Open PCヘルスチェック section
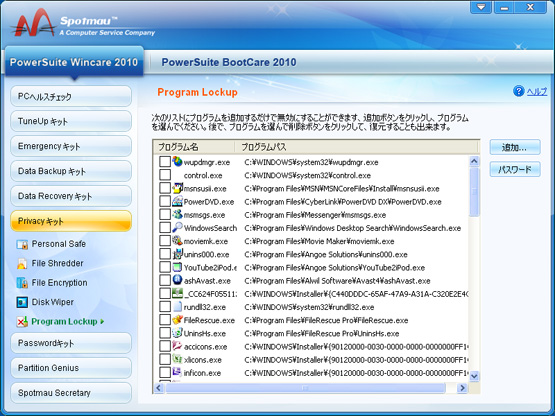 (x=71, y=96)
